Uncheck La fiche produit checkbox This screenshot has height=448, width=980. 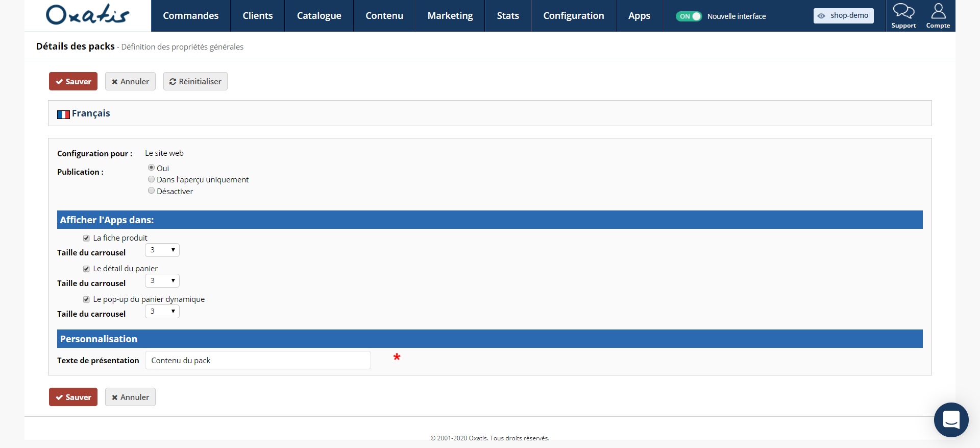pos(86,238)
